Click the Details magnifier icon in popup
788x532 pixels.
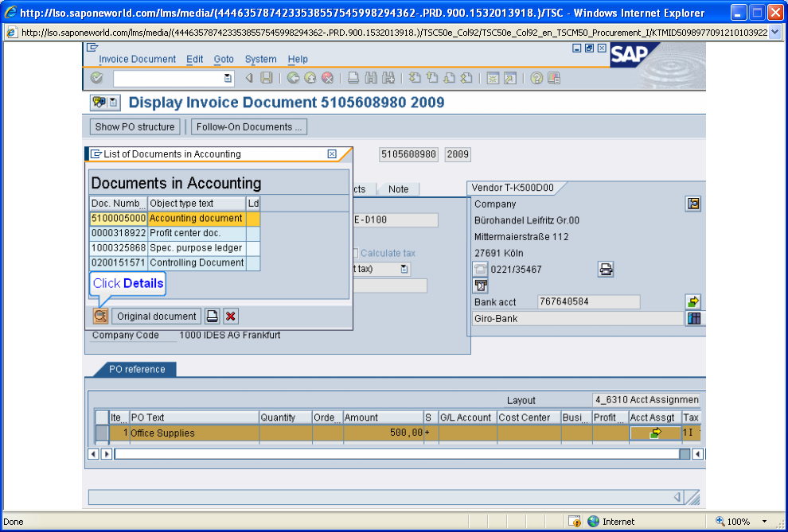coord(100,316)
